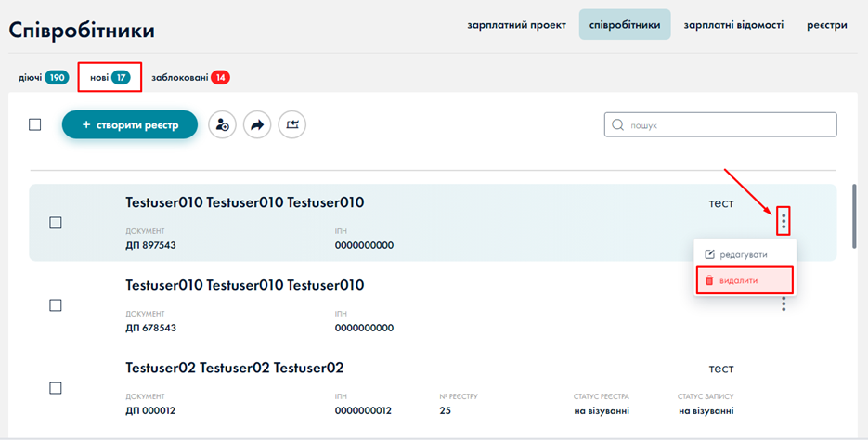Open the заблоковані tab
The height and width of the screenshot is (440, 868).
189,78
